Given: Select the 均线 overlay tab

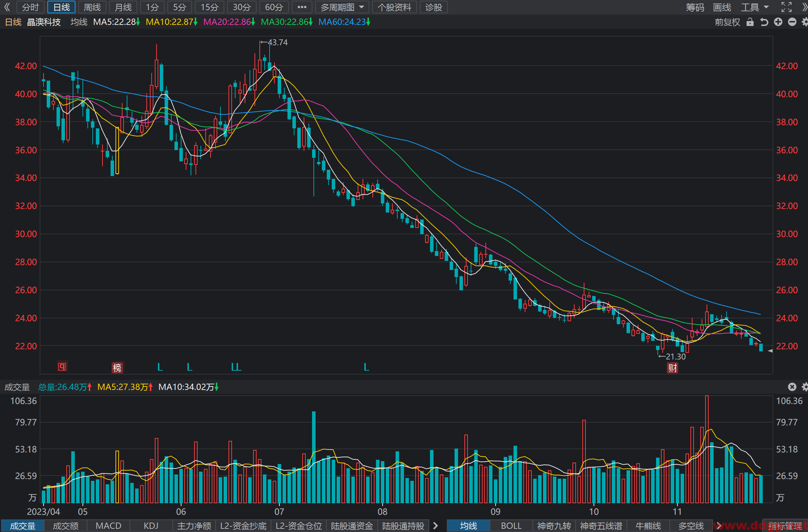Looking at the screenshot, I should point(468,526).
